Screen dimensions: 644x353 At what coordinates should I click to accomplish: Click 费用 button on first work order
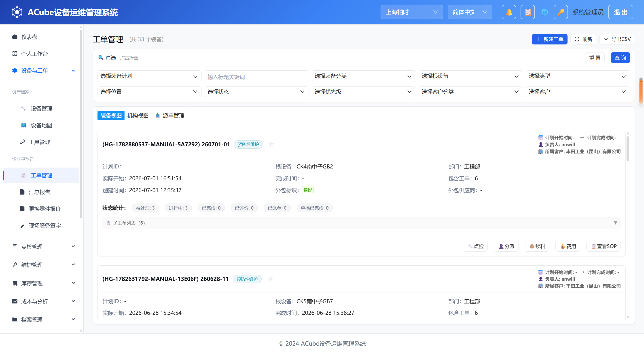point(568,246)
